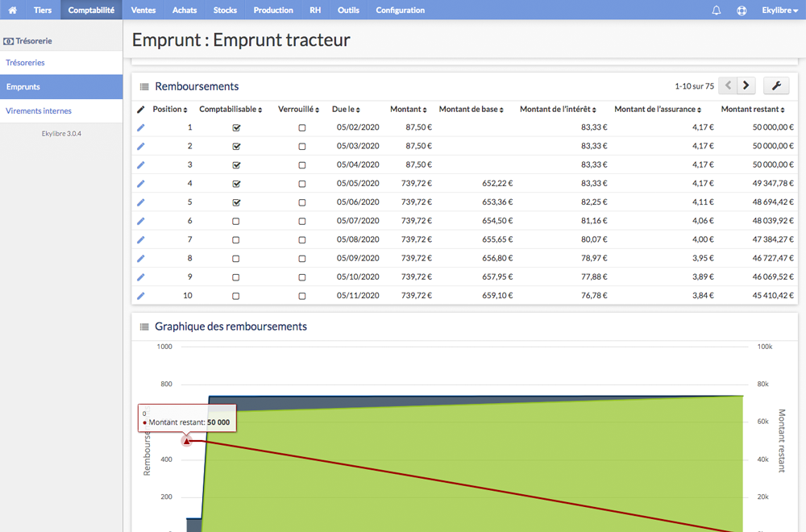The height and width of the screenshot is (532, 806).
Task: Click the red Montant restant chart marker
Action: (x=187, y=440)
